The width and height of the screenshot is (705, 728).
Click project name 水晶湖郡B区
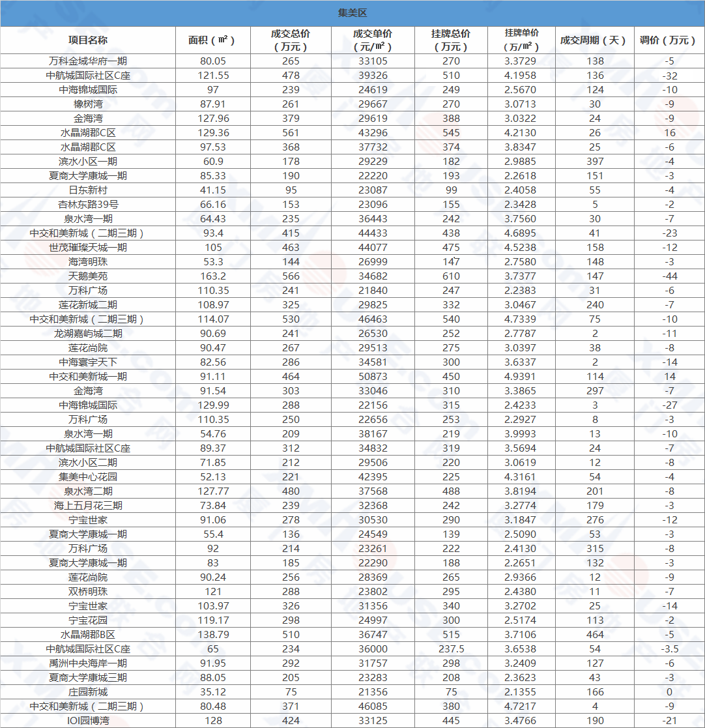(88, 635)
